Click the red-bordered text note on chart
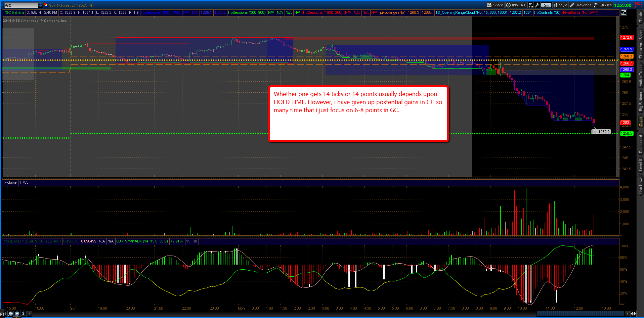Screen dimensions: 644x318 point(359,114)
